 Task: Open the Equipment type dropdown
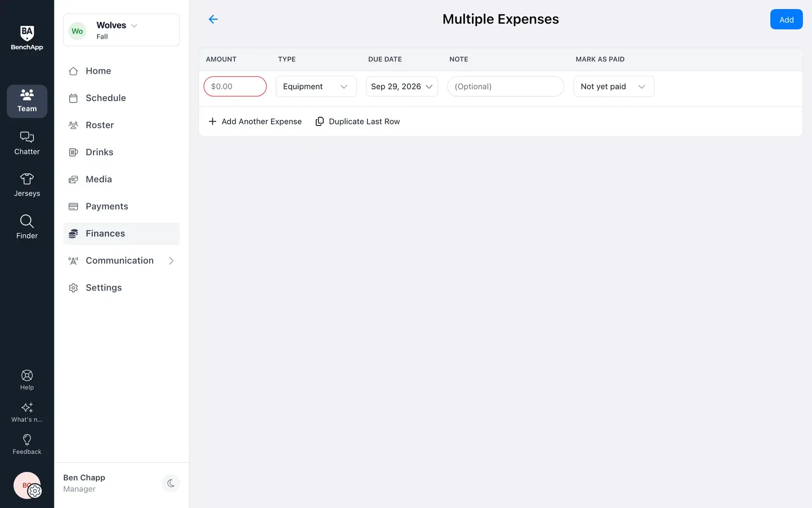(316, 86)
